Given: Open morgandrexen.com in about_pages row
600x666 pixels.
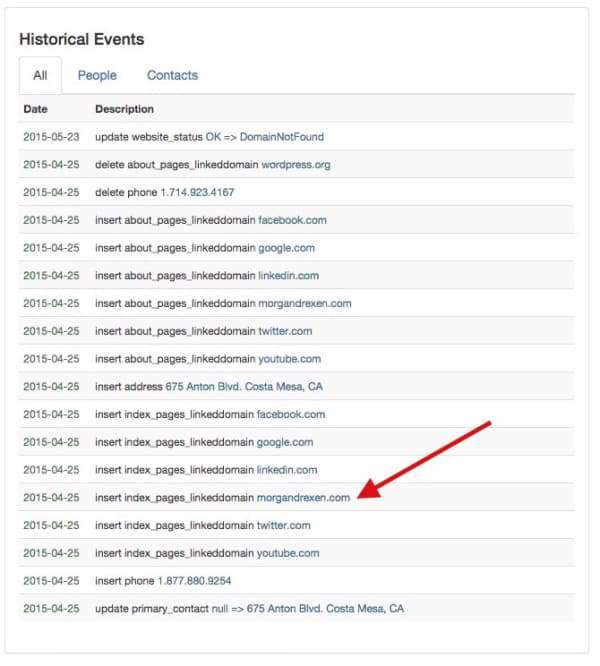Looking at the screenshot, I should pos(305,303).
